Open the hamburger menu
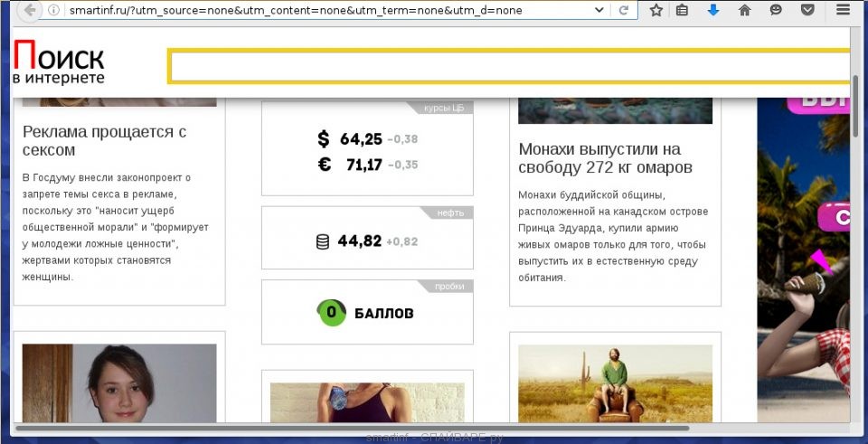868x444 pixels. click(843, 9)
